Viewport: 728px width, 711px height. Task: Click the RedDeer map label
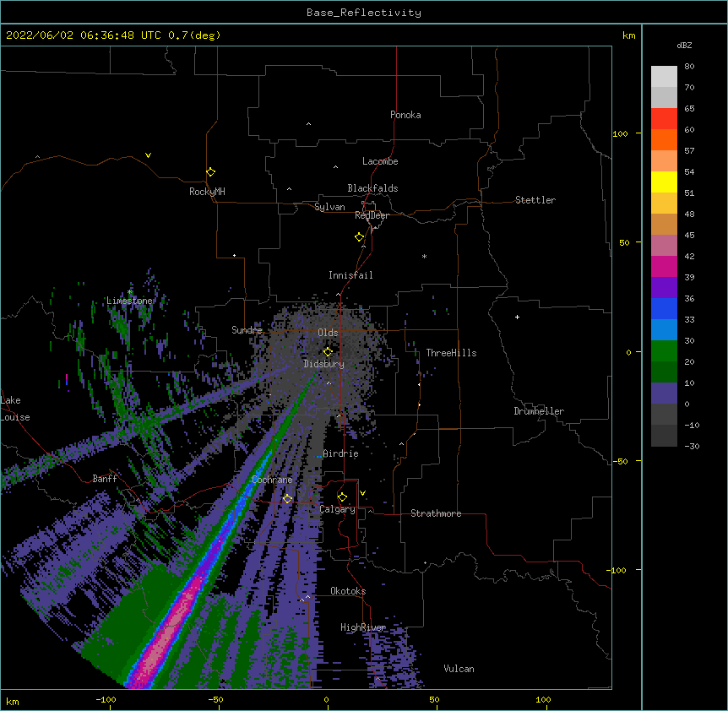click(372, 215)
